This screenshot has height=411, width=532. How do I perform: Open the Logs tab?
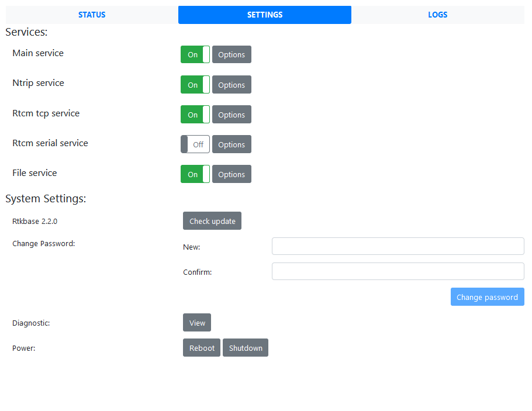click(x=437, y=15)
